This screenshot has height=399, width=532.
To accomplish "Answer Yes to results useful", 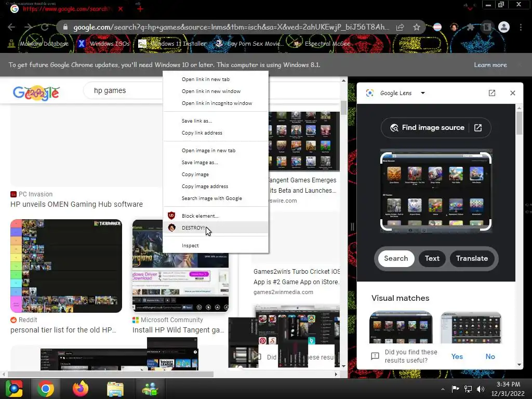I will [x=457, y=356].
